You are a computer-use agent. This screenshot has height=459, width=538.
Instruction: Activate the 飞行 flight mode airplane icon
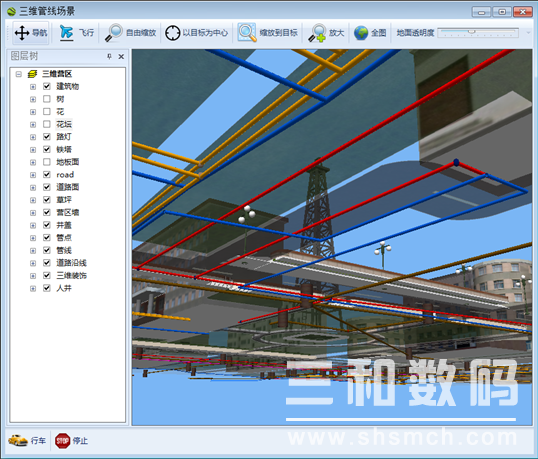click(66, 33)
